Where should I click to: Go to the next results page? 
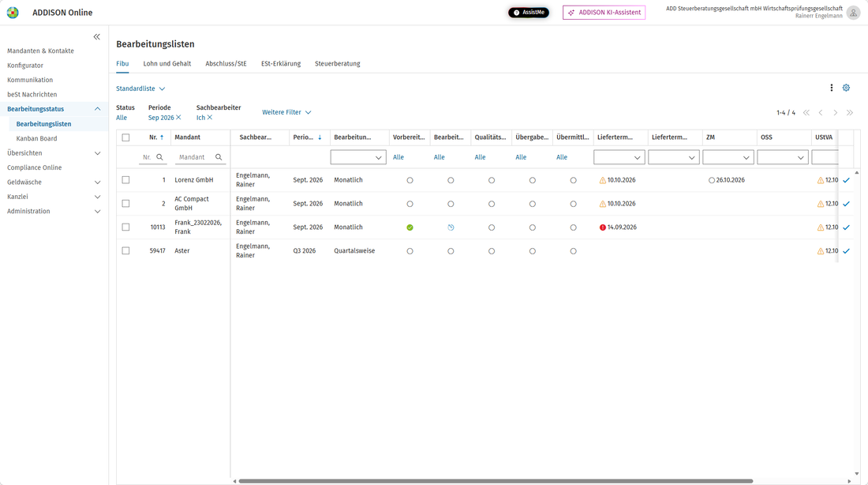tap(836, 112)
